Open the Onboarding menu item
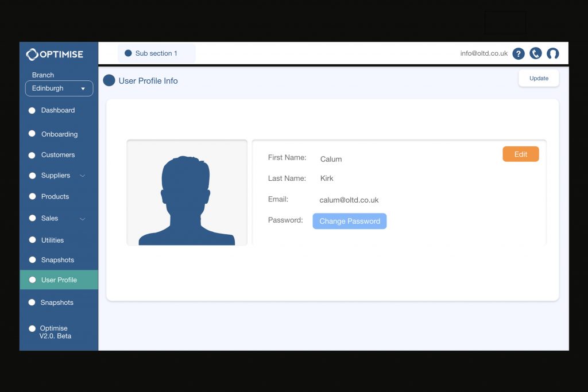 click(59, 134)
